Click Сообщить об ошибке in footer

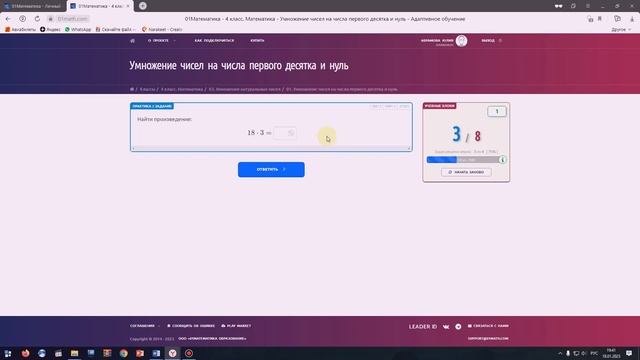pos(191,326)
